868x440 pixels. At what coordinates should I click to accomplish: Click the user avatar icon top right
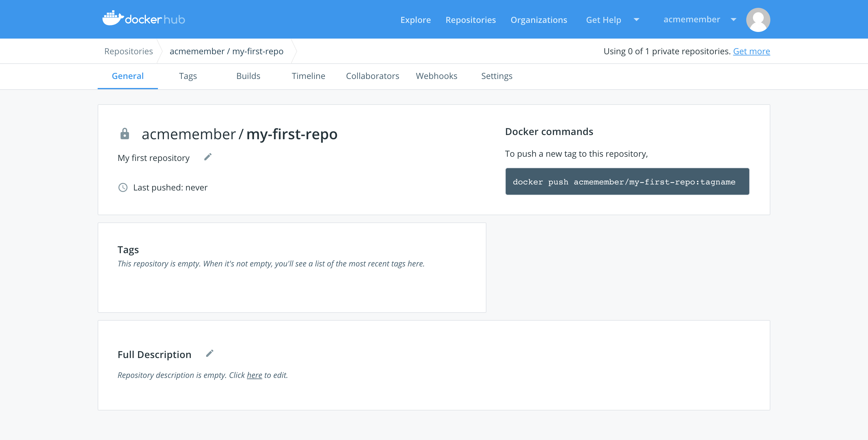[x=757, y=20]
